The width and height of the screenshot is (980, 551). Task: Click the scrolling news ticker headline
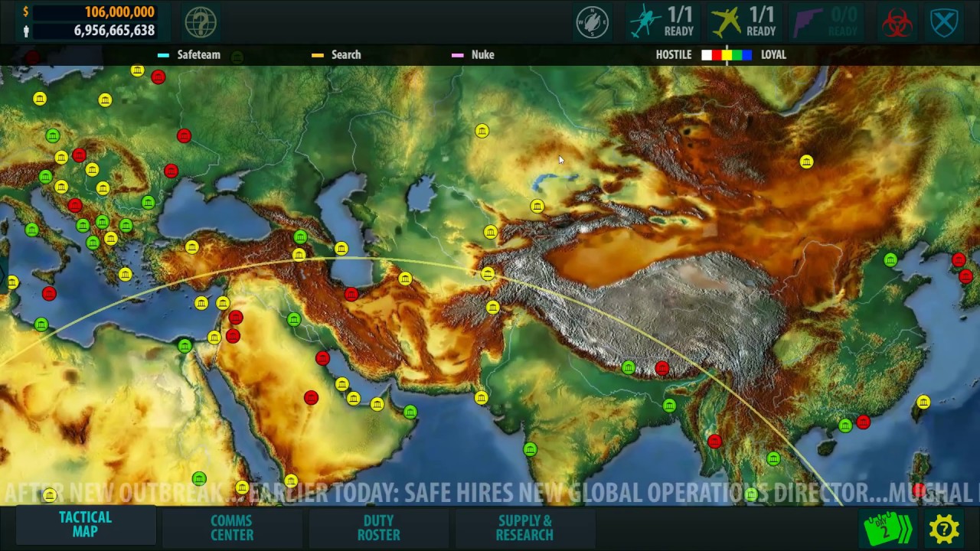tap(490, 493)
